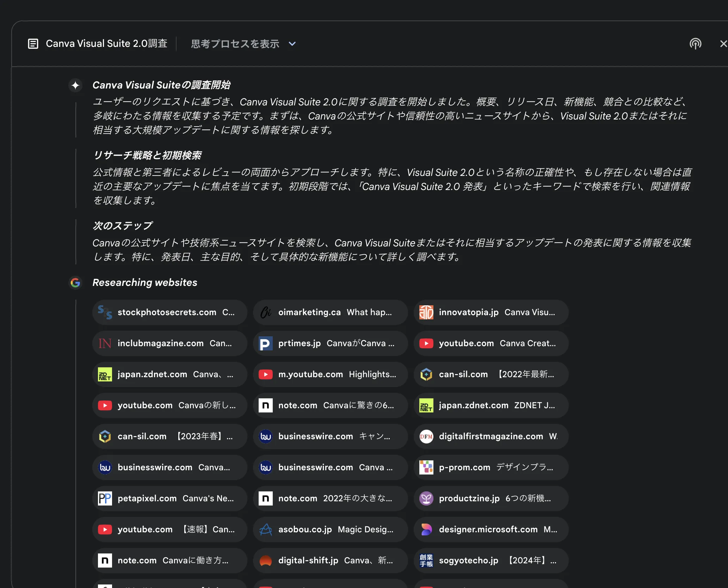Close the research panel

[723, 44]
